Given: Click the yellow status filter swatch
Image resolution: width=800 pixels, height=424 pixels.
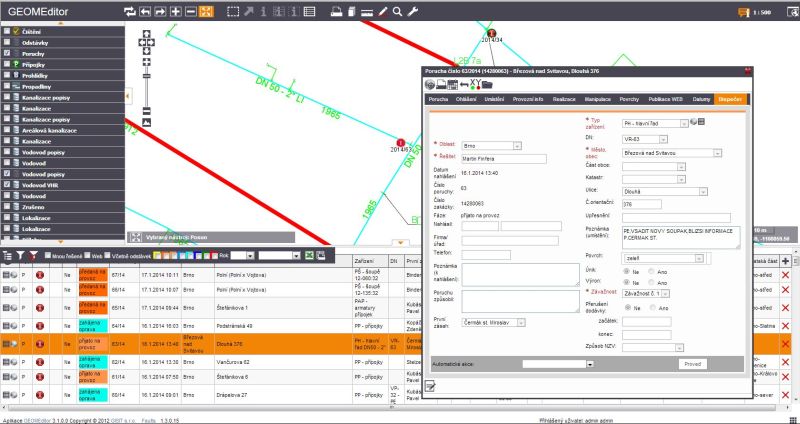Looking at the screenshot, I should [x=157, y=256].
